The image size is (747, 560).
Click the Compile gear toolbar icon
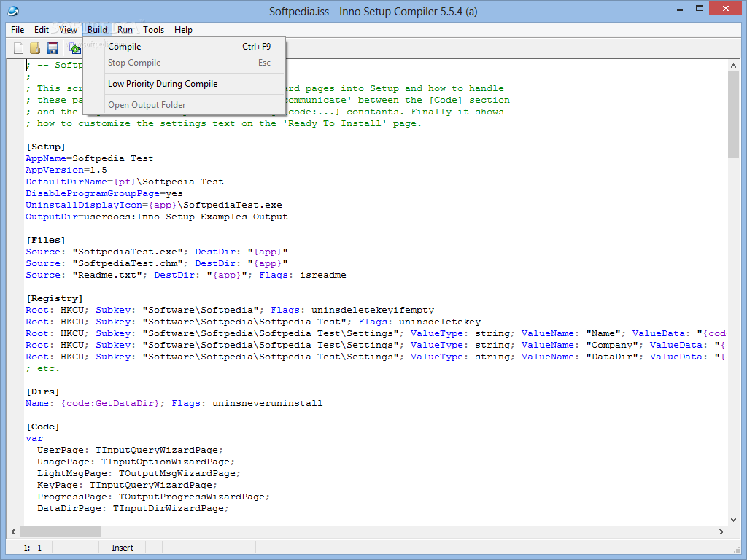75,48
